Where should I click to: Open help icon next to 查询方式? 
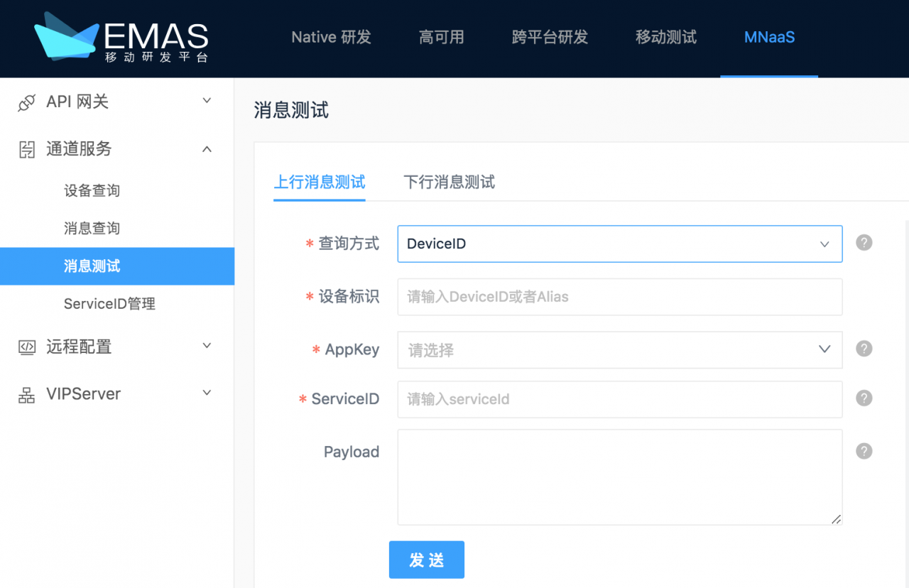point(864,243)
